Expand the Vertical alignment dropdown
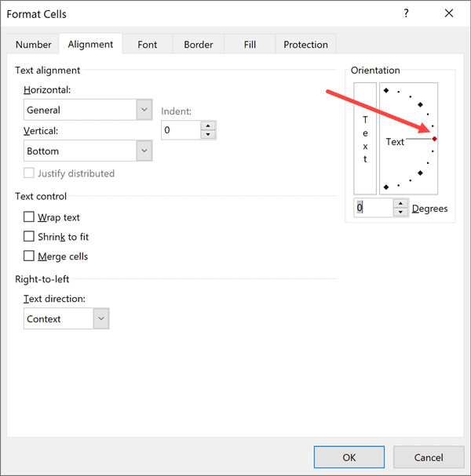 click(x=144, y=151)
